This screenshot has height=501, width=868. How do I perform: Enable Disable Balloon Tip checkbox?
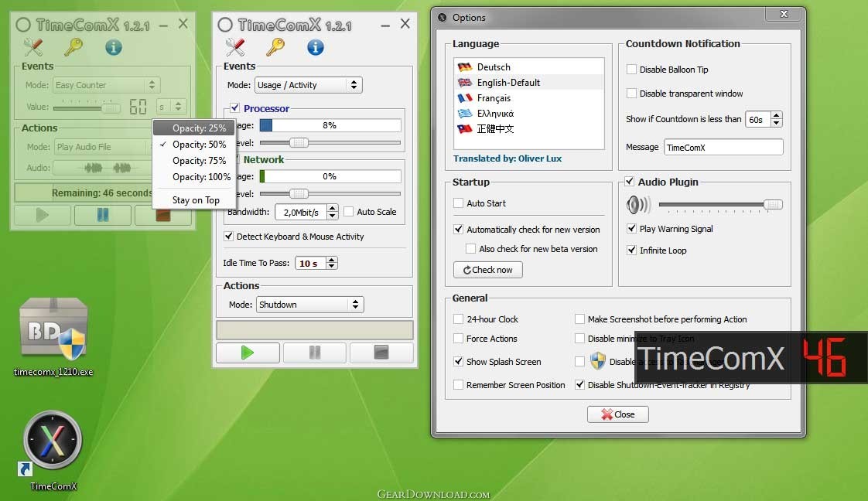[x=631, y=69]
